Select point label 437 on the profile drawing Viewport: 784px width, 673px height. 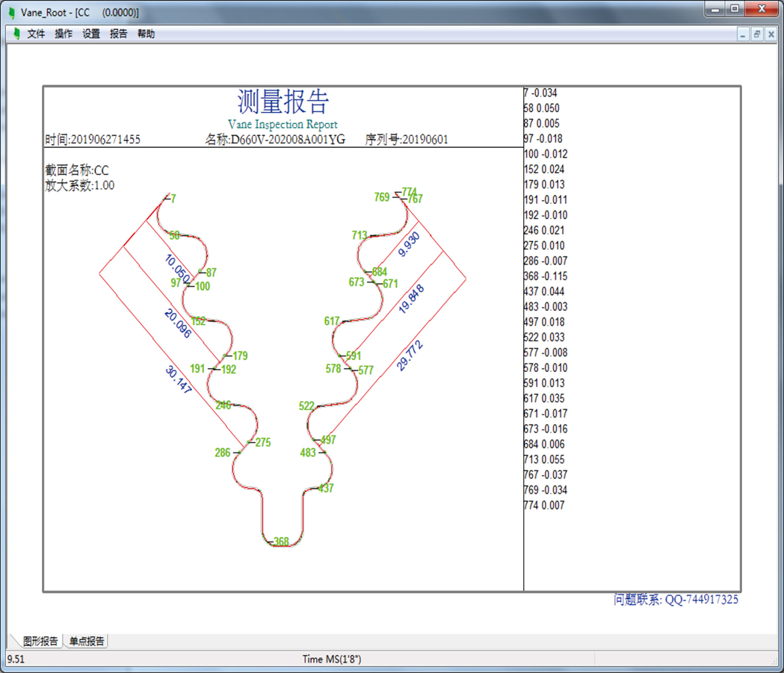pyautogui.click(x=326, y=489)
